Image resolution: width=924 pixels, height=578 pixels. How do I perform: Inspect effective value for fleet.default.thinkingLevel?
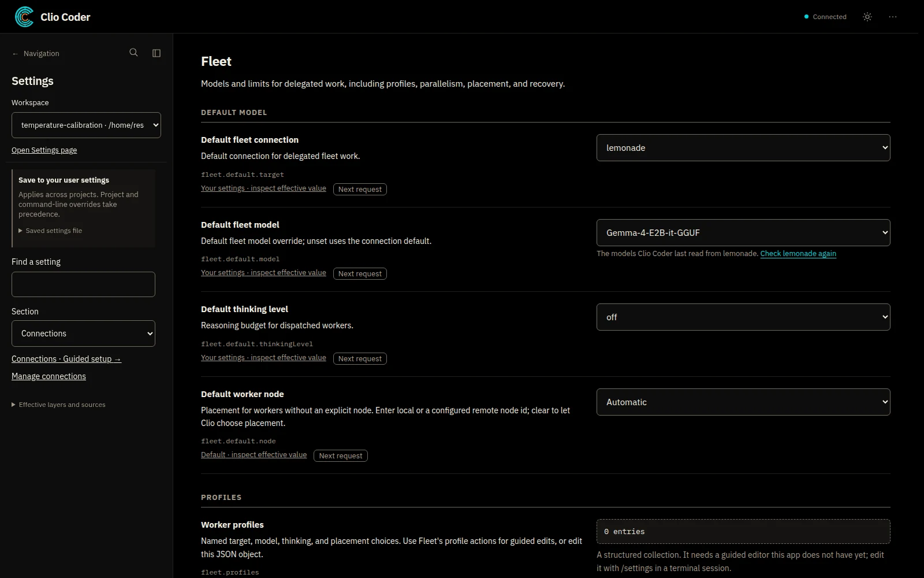point(263,358)
